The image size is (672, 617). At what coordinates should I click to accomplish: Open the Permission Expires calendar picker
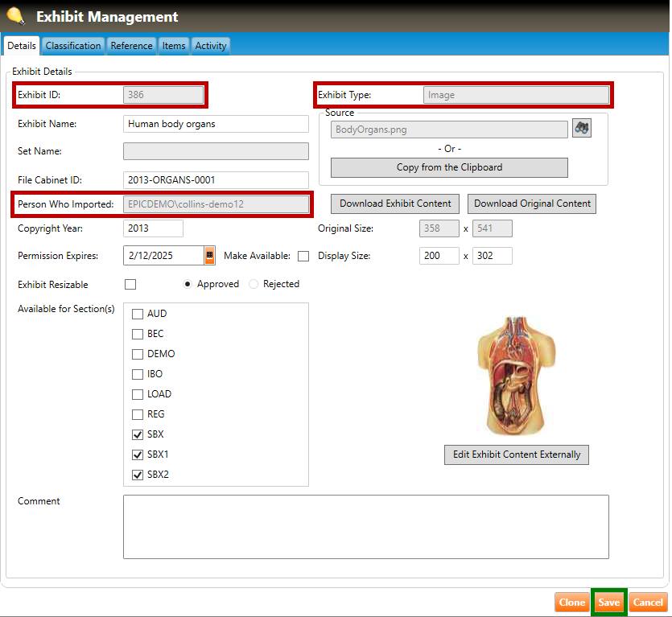point(209,256)
